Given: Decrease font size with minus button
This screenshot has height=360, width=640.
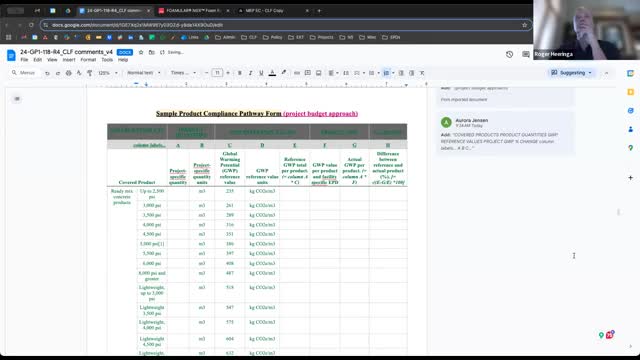Looking at the screenshot, I should pyautogui.click(x=207, y=73).
